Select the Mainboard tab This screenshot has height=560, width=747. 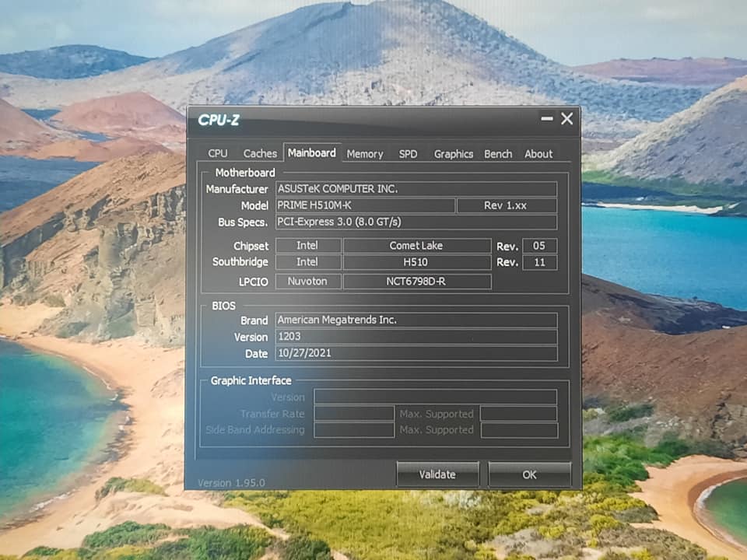click(312, 153)
